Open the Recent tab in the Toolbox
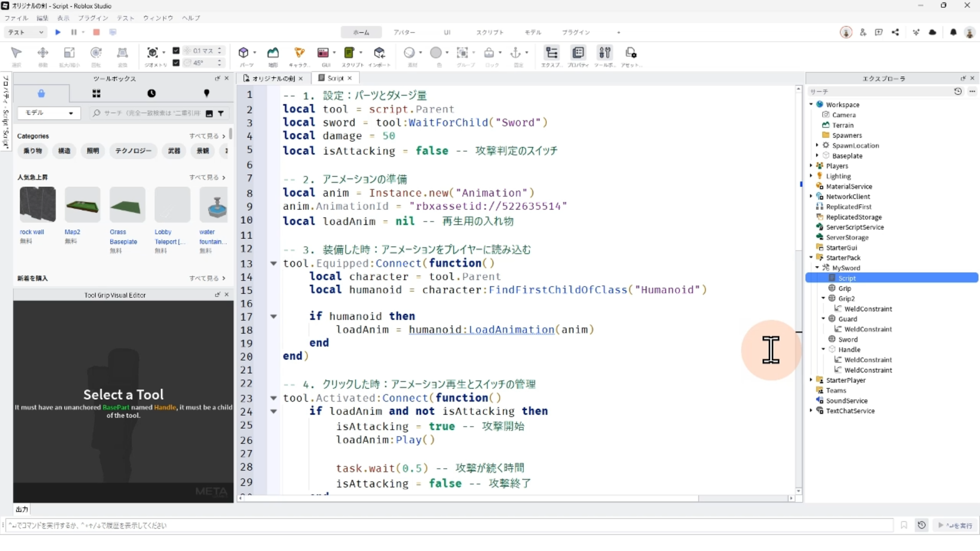The image size is (980, 551). pyautogui.click(x=152, y=93)
